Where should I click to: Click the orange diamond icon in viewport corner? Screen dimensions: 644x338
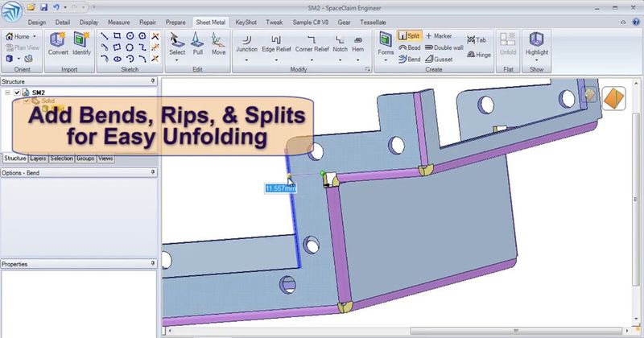click(614, 98)
